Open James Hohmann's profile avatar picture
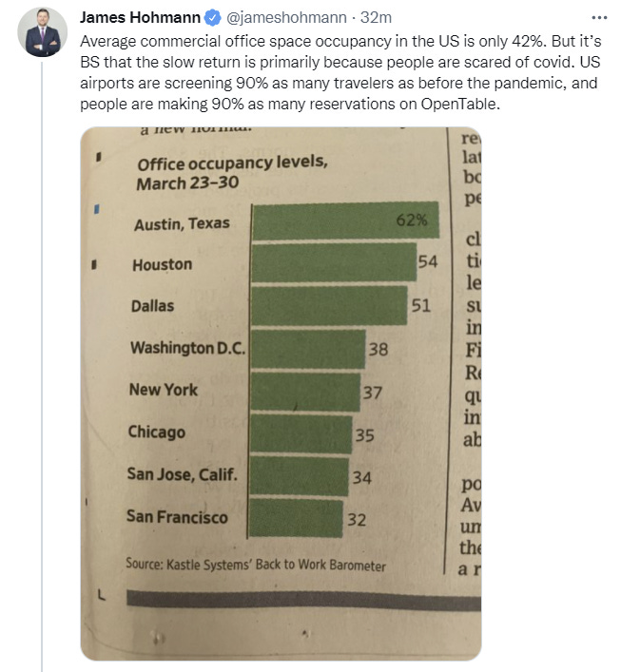Image resolution: width=621 pixels, height=672 pixels. point(43,33)
